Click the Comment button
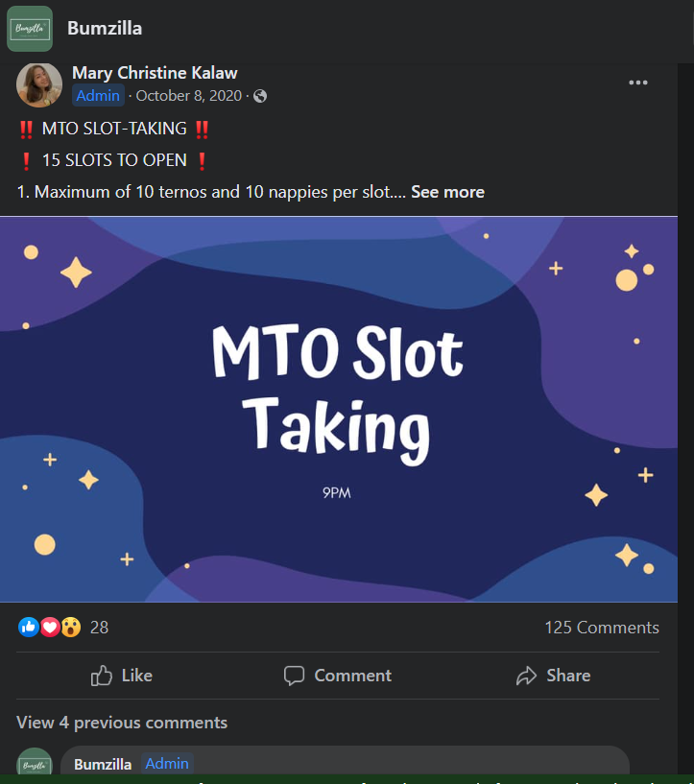This screenshot has width=694, height=784. (x=338, y=676)
